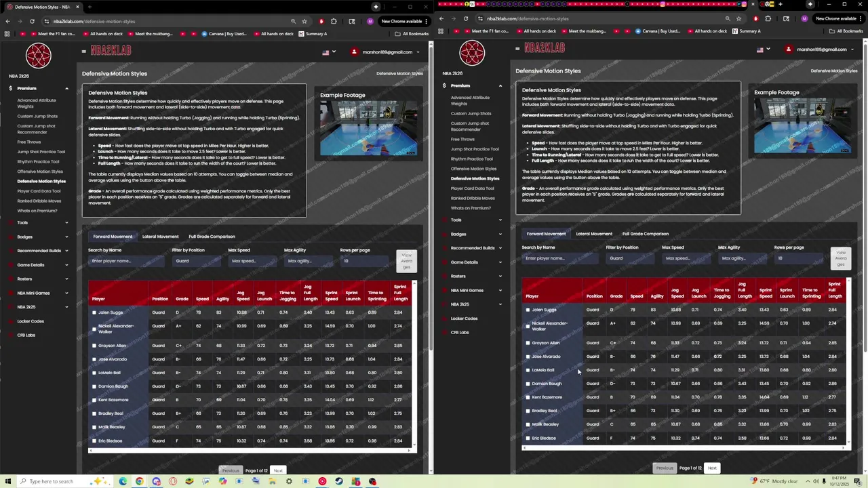
Task: Click the Premium dollar icon in right sidebar
Action: pyautogui.click(x=444, y=85)
